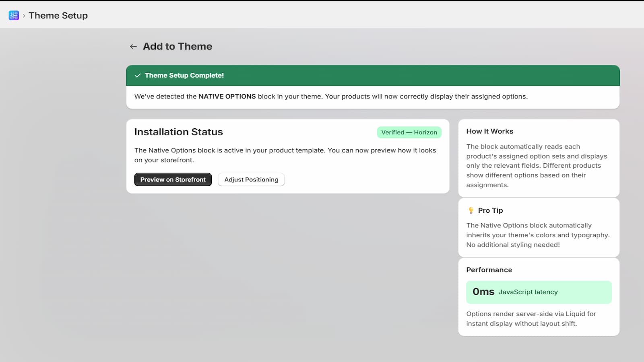Click the back arrow next to Add to Theme
This screenshot has height=362, width=644.
[x=133, y=46]
